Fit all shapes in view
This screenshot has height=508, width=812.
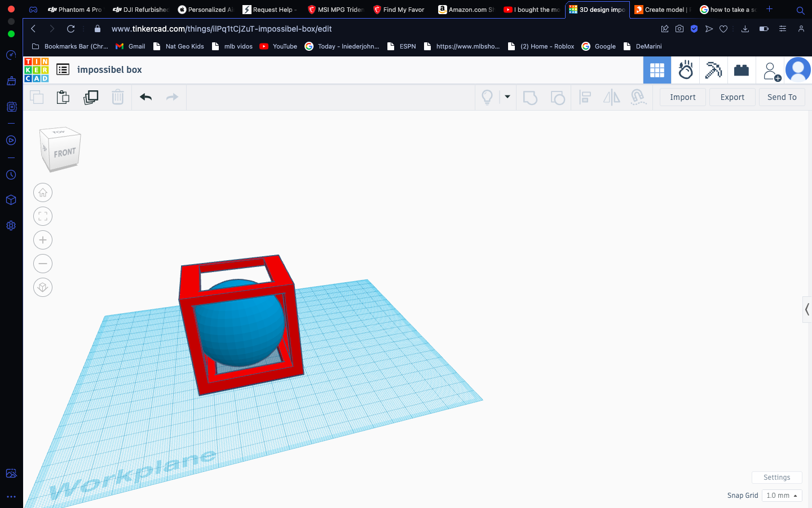coord(43,216)
